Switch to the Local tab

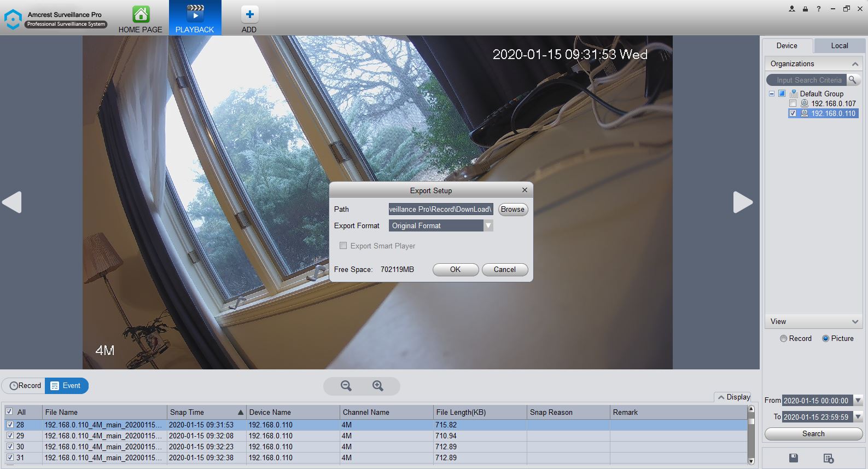840,46
